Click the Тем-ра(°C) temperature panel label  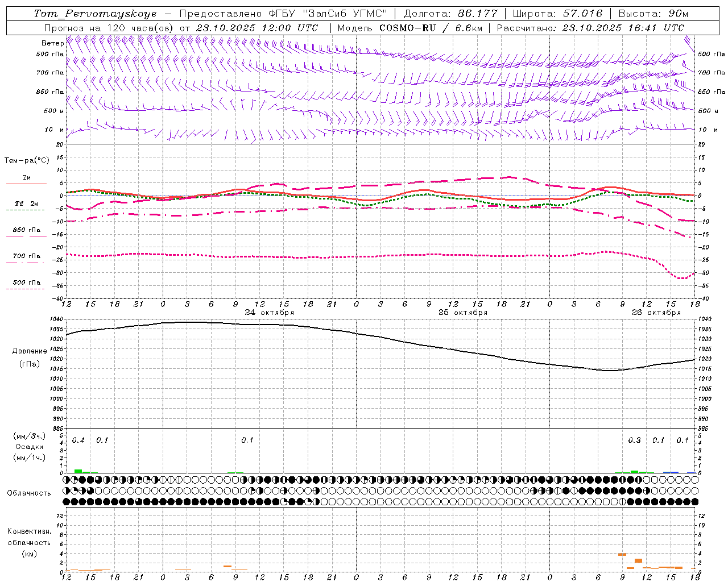point(27,161)
